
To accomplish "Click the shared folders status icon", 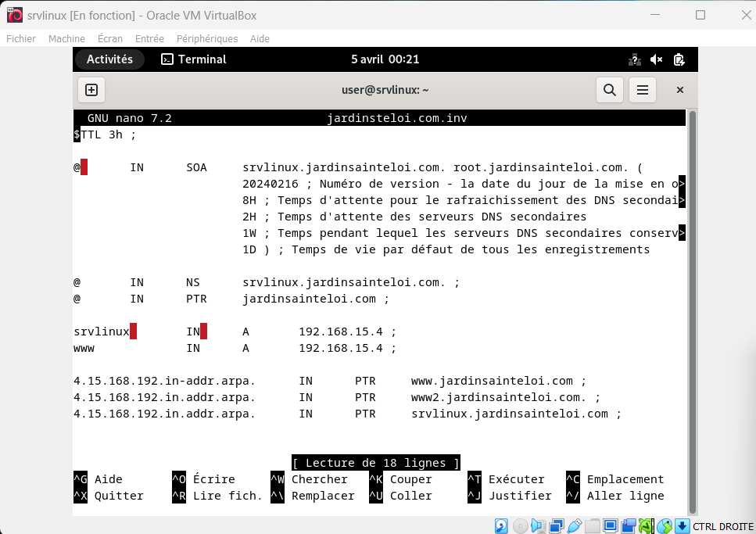I will click(593, 525).
